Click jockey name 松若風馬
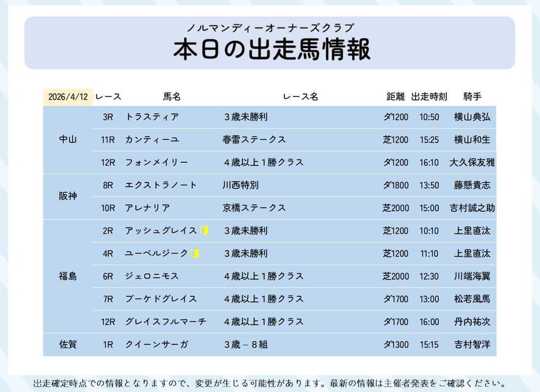 click(472, 299)
